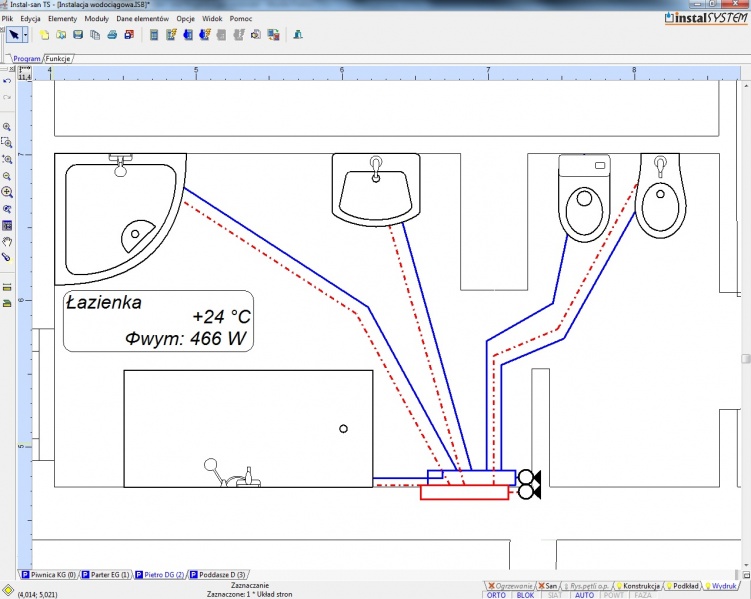Image resolution: width=751 pixels, height=599 pixels.
Task: Click the Łazienka room label
Action: [x=103, y=301]
